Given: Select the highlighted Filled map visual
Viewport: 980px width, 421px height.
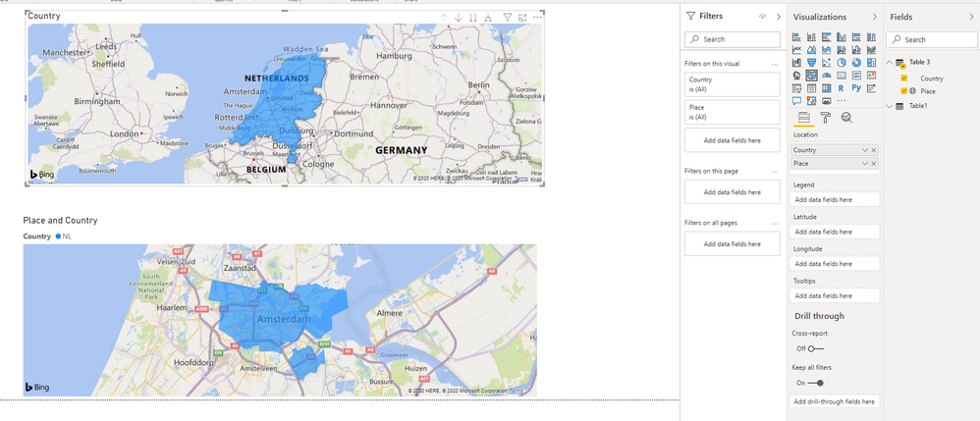Looking at the screenshot, I should (812, 76).
